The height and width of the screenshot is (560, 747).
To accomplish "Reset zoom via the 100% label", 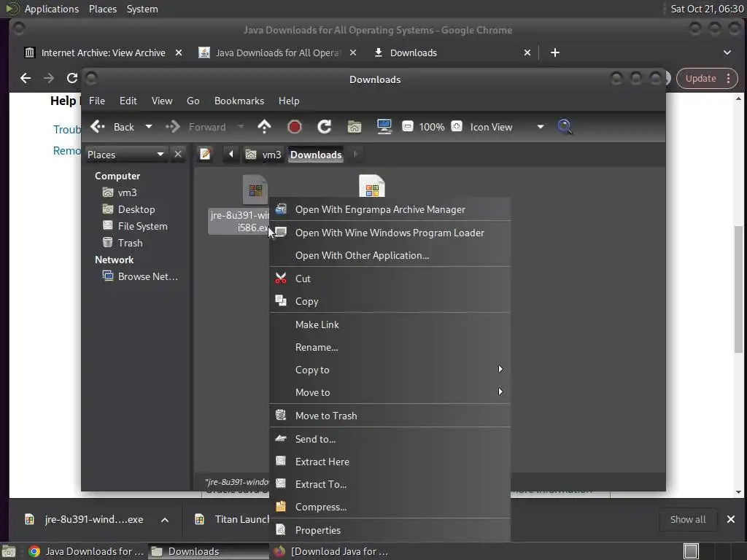I will 432,127.
